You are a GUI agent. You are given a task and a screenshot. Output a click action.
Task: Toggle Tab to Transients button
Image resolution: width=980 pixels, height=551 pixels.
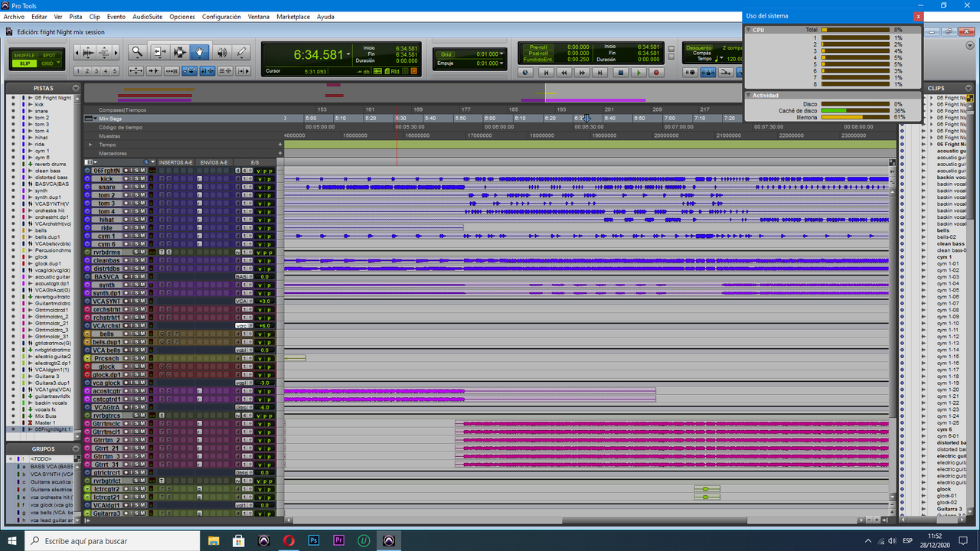(x=153, y=70)
